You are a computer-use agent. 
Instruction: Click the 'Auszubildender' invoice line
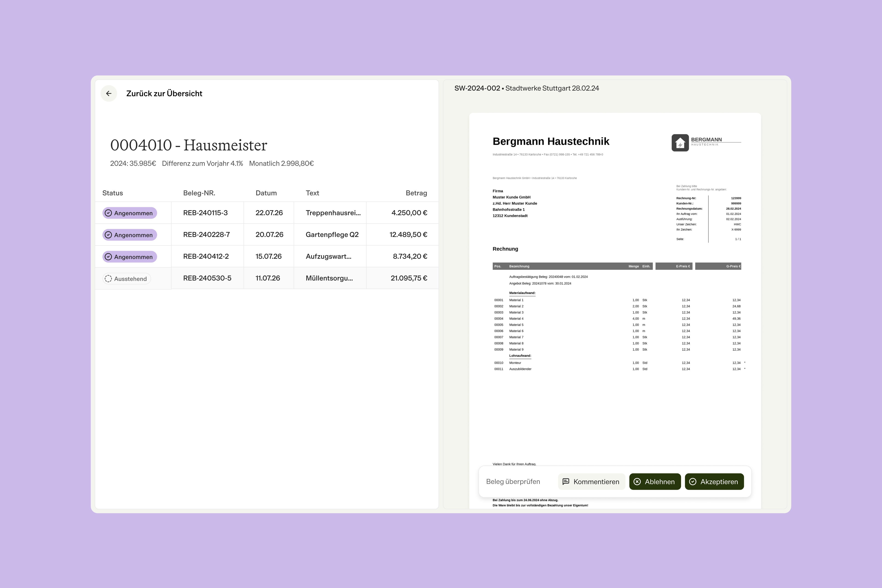point(619,369)
